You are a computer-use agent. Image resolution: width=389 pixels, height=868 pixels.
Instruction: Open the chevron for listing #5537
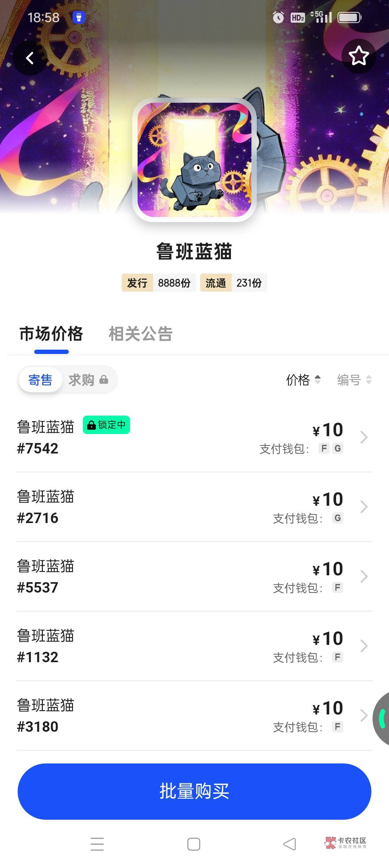364,576
